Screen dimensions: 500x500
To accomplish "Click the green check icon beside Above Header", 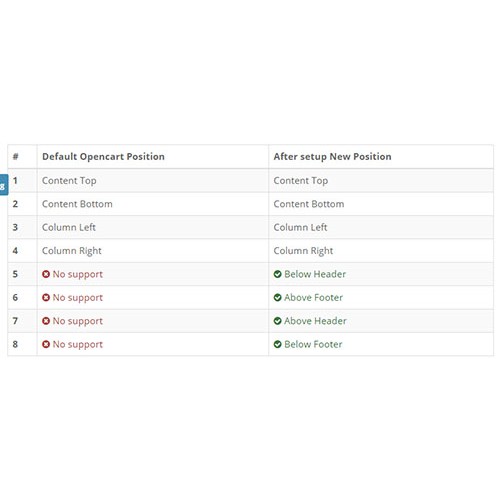I will point(277,321).
